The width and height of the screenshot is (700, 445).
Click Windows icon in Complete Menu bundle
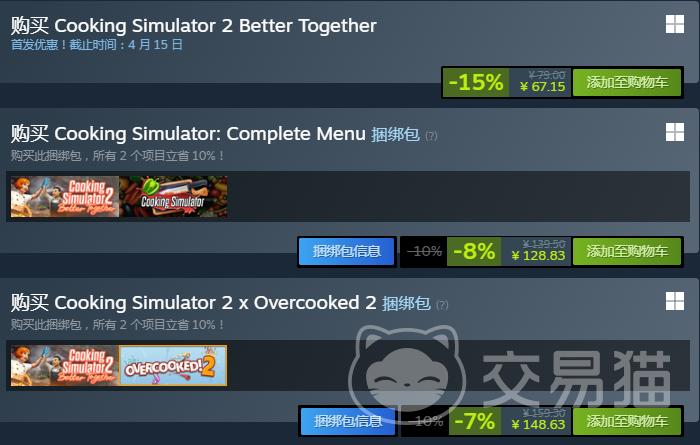(x=675, y=132)
